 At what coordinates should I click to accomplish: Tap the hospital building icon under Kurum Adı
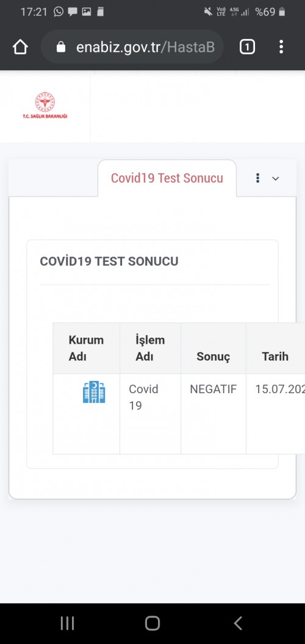point(94,392)
